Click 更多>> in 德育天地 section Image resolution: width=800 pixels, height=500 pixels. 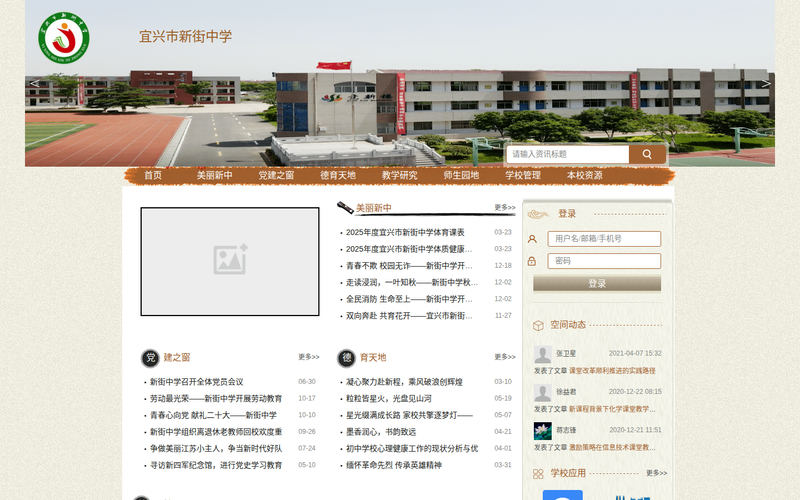point(505,357)
